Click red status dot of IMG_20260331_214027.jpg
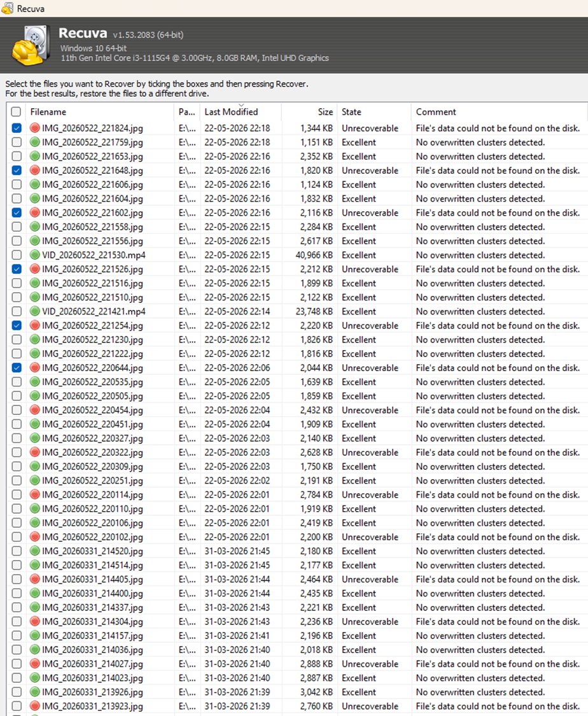This screenshot has height=716, width=588. (x=35, y=664)
